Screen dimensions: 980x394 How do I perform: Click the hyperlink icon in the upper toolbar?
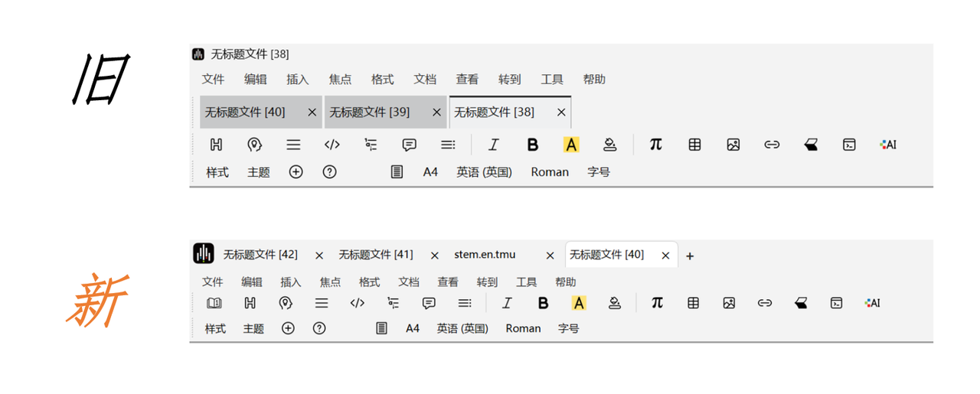coord(772,145)
